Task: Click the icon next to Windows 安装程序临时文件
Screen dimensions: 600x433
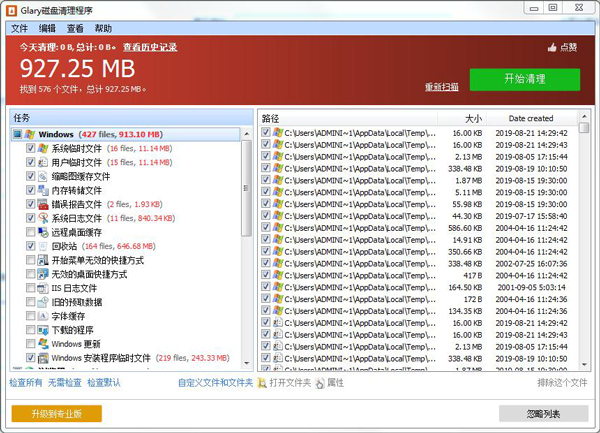Action: pos(43,358)
